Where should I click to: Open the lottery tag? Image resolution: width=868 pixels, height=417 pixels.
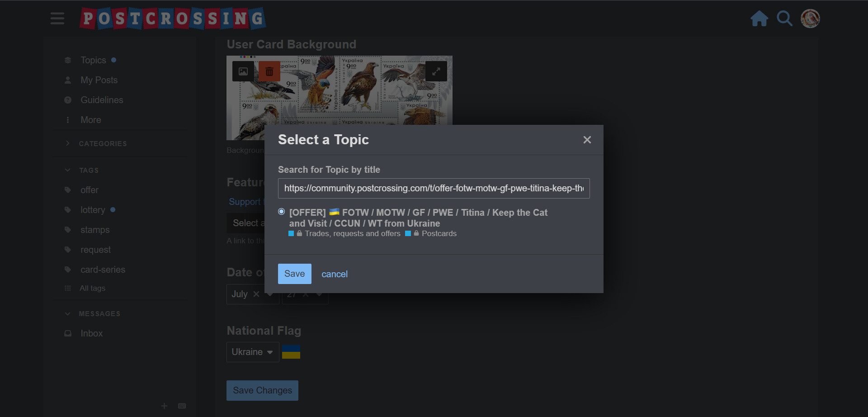click(x=93, y=210)
